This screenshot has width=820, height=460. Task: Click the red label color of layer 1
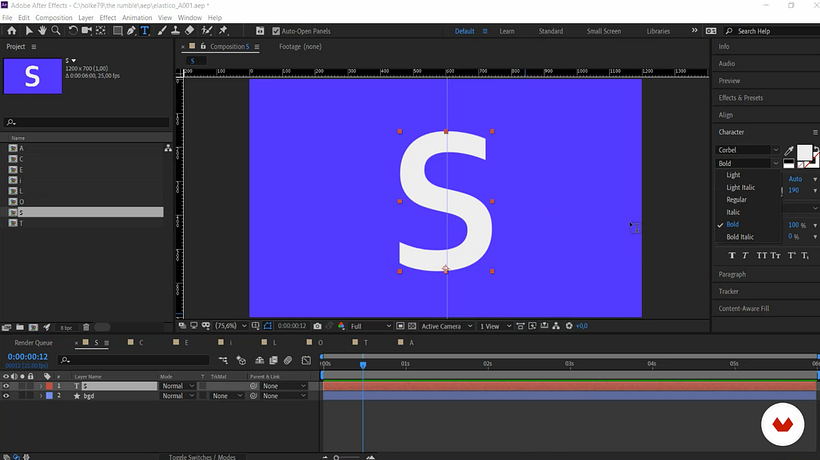[49, 386]
